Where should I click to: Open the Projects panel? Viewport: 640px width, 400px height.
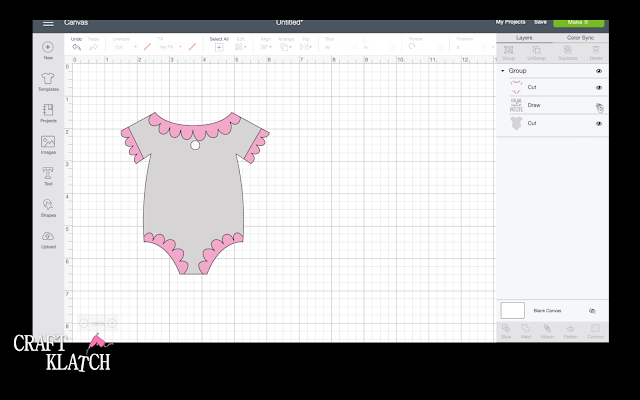pyautogui.click(x=48, y=113)
